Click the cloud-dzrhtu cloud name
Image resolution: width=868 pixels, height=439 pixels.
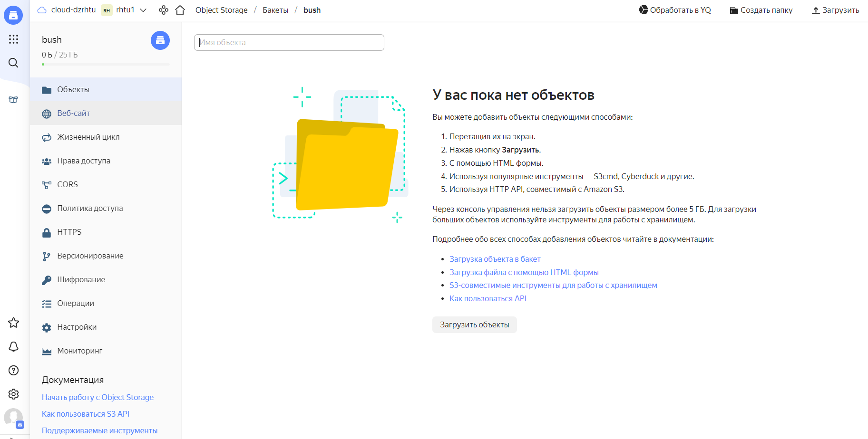click(73, 10)
